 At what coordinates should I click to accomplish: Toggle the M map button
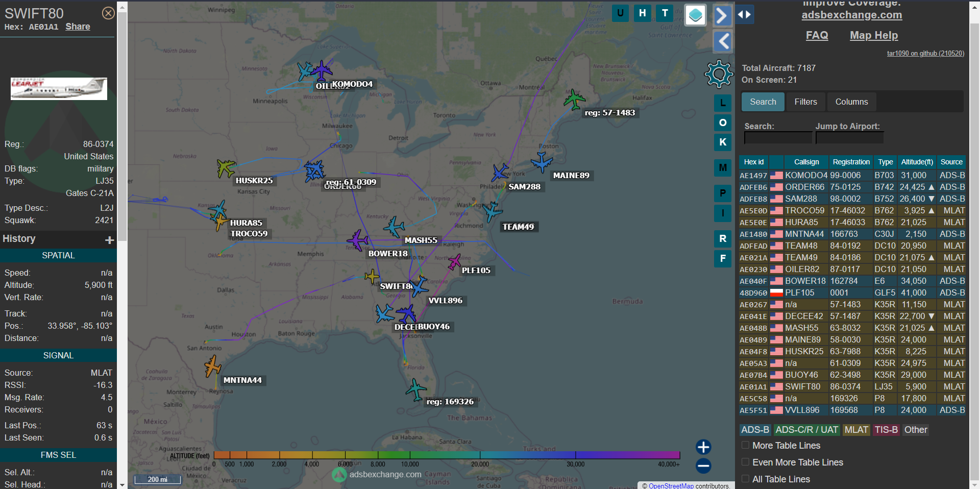tap(723, 167)
